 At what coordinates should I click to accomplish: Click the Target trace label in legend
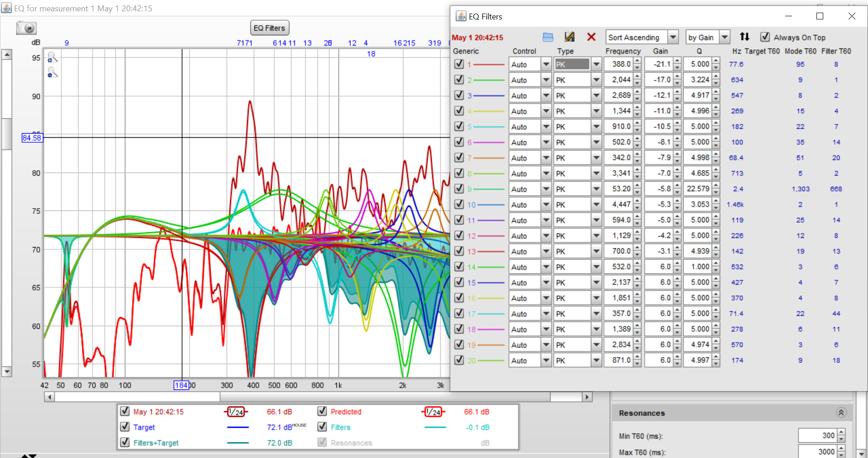(x=144, y=427)
